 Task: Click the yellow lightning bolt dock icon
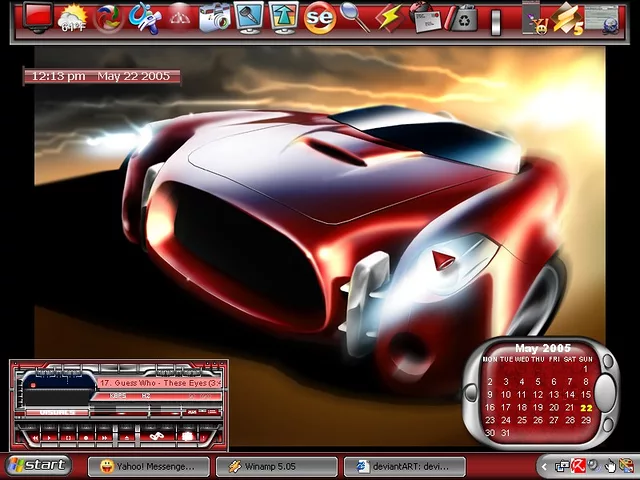[388, 18]
